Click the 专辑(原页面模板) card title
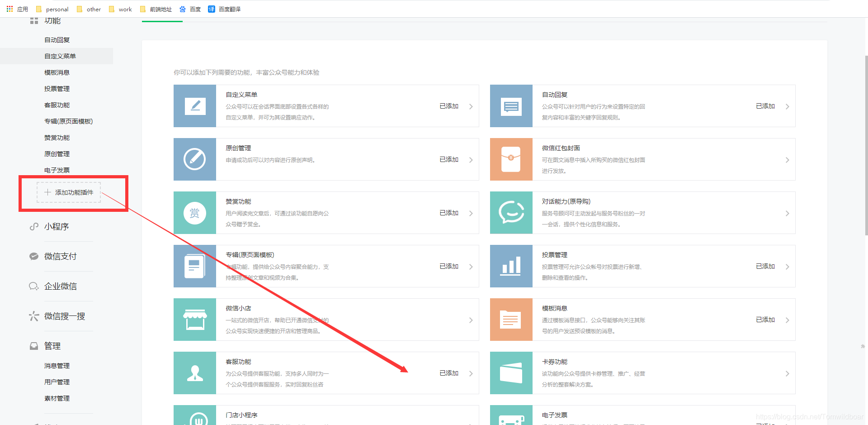 coord(250,255)
